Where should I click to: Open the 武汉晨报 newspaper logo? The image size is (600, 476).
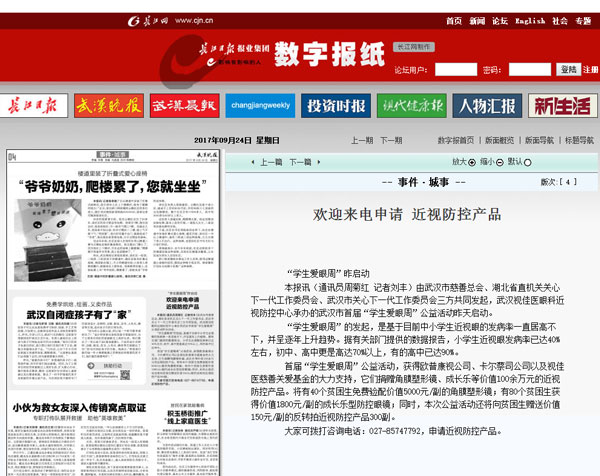tap(185, 106)
